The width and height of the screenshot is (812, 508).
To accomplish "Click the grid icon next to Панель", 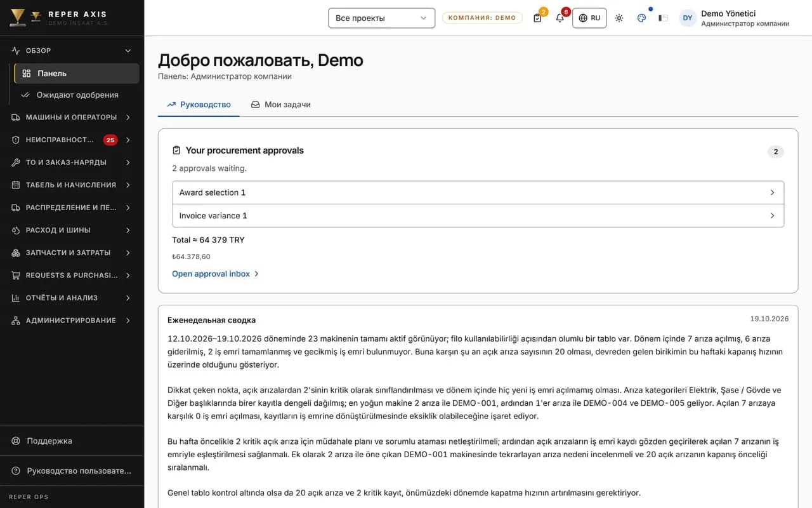I will point(27,73).
